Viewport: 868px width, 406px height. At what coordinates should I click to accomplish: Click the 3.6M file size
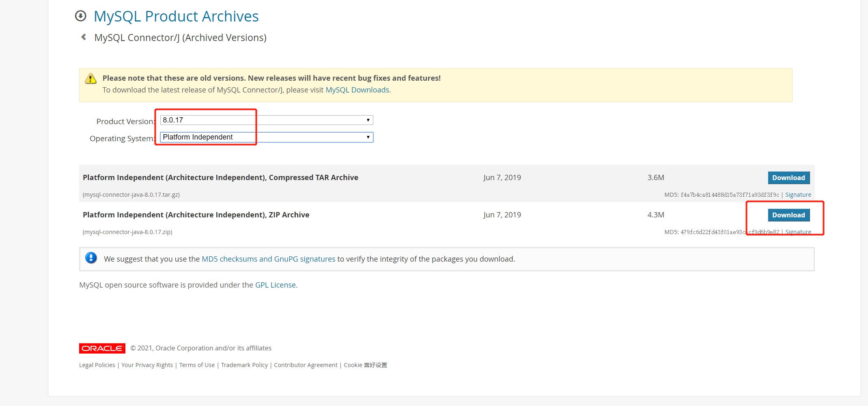click(656, 178)
